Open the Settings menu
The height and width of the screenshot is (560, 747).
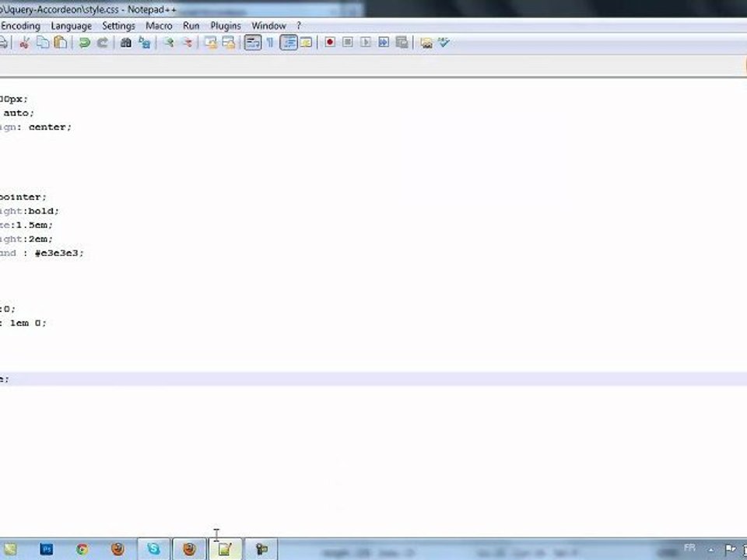tap(118, 26)
